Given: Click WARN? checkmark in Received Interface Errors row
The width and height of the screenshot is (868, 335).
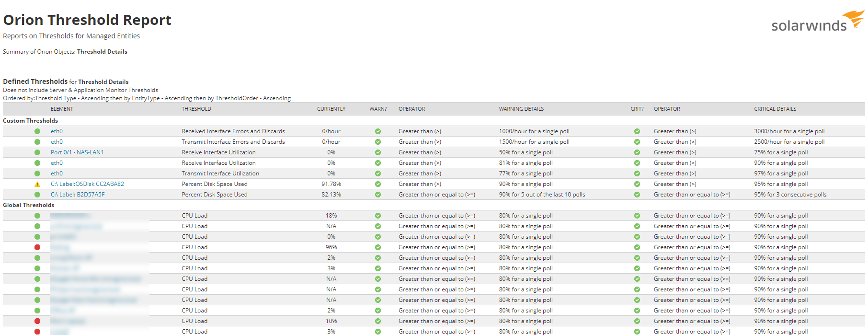Looking at the screenshot, I should coord(378,131).
